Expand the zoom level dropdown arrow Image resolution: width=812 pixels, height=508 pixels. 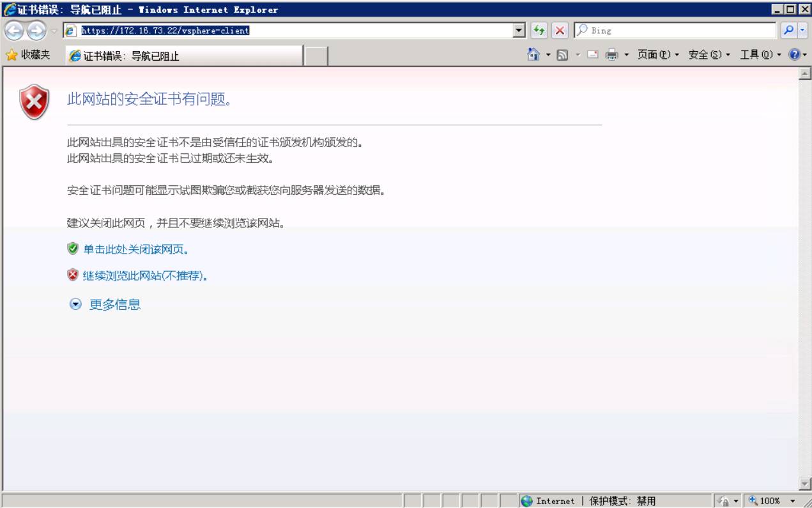pyautogui.click(x=793, y=501)
